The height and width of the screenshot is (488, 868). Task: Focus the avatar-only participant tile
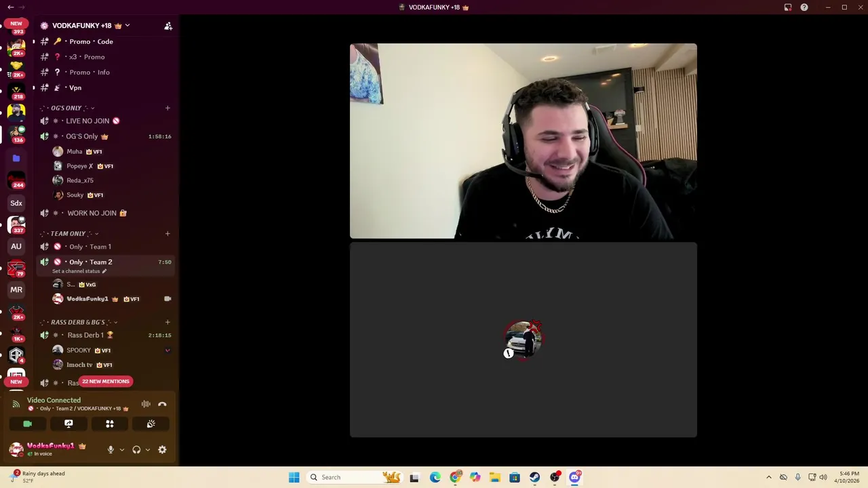(524, 340)
